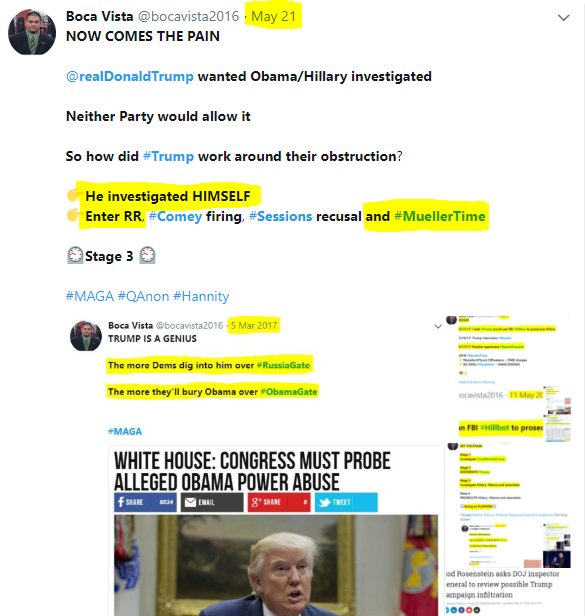Open the 5 Mar 2017 embedded tweet timestamp
The width and height of the screenshot is (585, 616).
pos(254,326)
